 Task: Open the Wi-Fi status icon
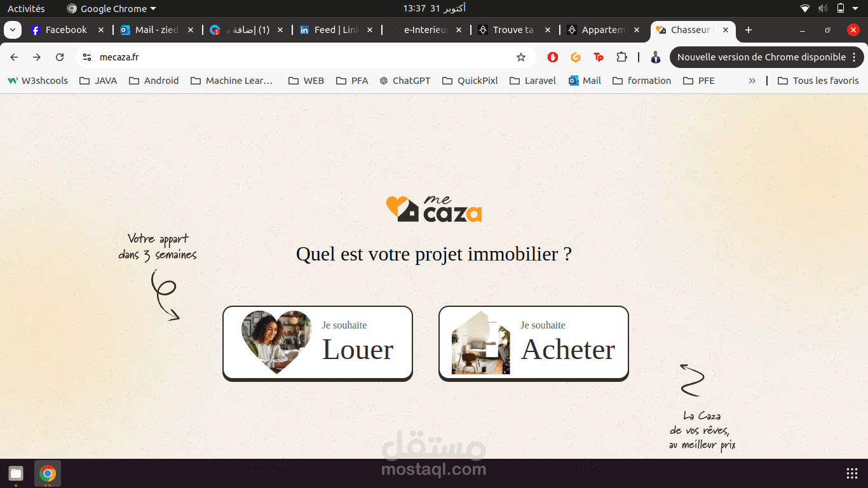coord(805,8)
